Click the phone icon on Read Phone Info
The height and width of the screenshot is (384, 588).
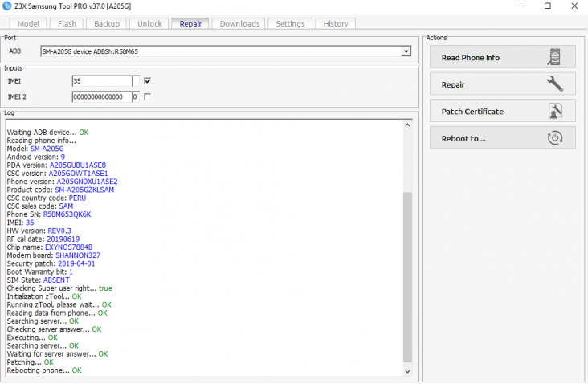tap(554, 57)
